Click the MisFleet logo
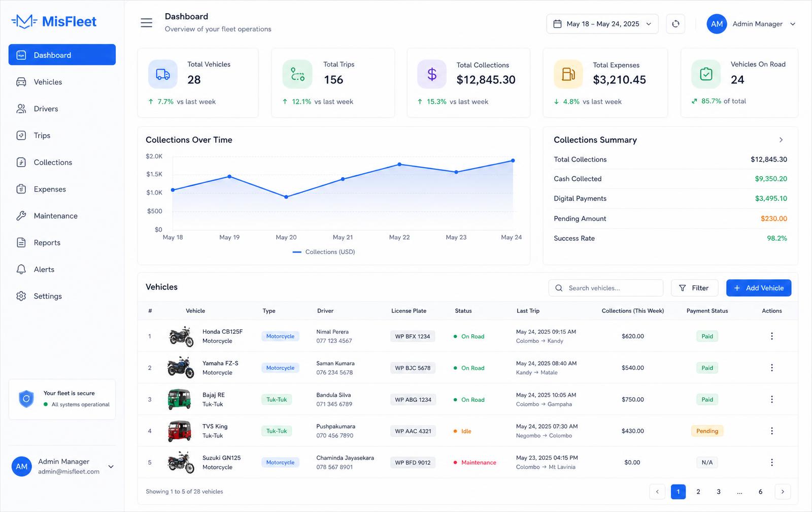This screenshot has height=512, width=812. 54,21
